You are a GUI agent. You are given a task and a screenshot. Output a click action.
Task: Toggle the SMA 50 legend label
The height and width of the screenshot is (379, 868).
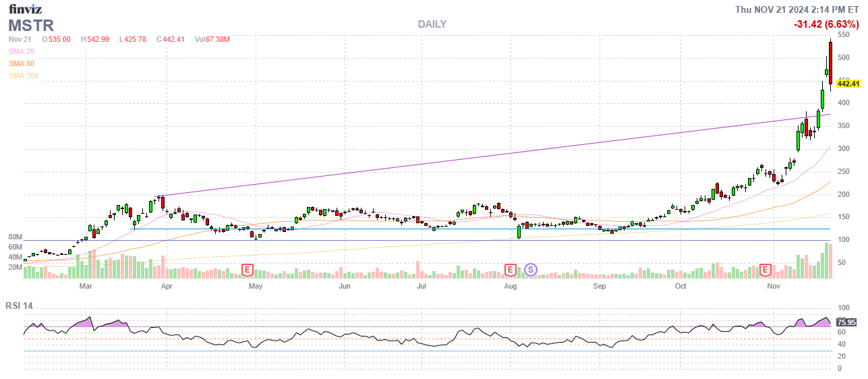[x=22, y=63]
